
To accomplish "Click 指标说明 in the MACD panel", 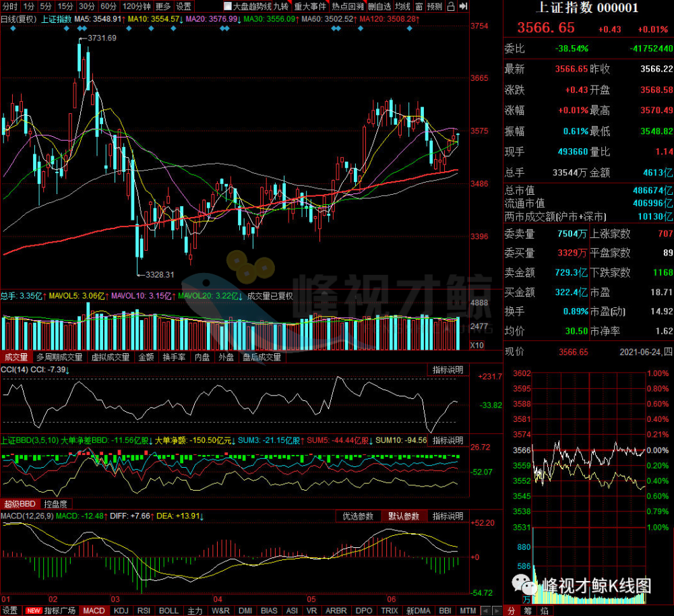I will [448, 516].
